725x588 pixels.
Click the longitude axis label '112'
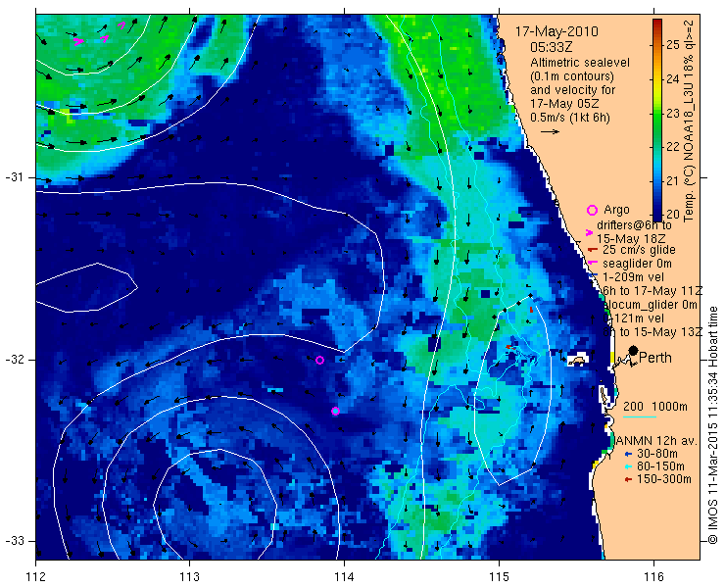tap(35, 577)
